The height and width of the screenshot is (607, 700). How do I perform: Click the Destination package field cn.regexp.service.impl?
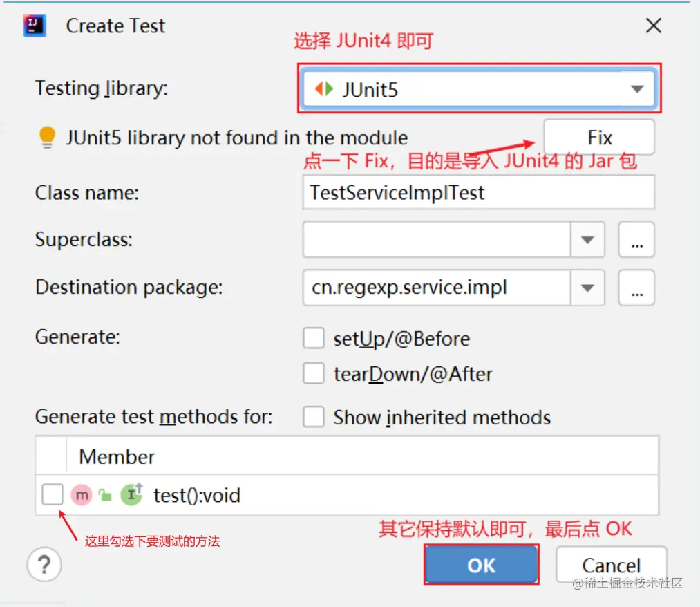(436, 287)
